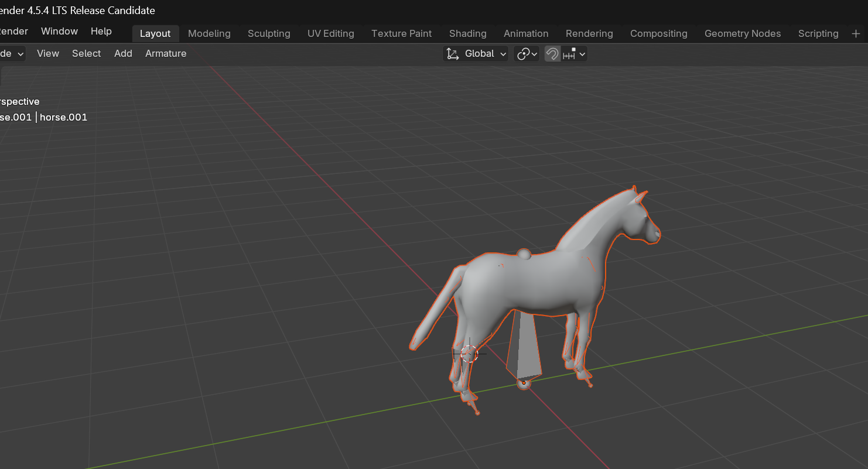The width and height of the screenshot is (868, 469).
Task: Switch to the UV Editing tab
Action: (x=330, y=33)
